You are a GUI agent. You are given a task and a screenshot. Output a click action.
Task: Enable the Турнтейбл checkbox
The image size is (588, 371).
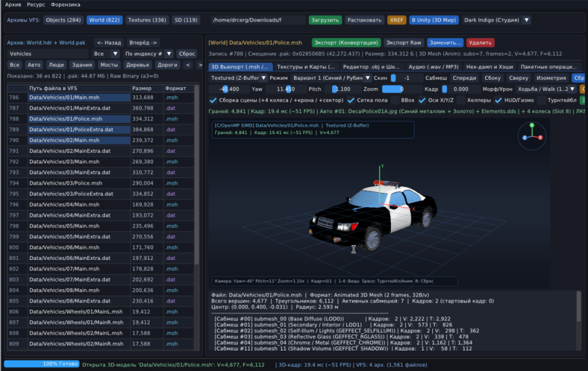pyautogui.click(x=542, y=100)
